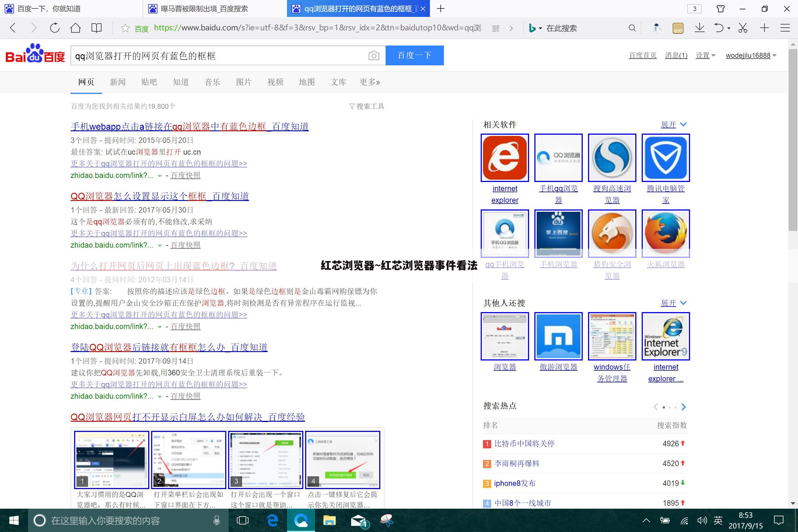Click the magnifier icon in browser search box

(632, 28)
